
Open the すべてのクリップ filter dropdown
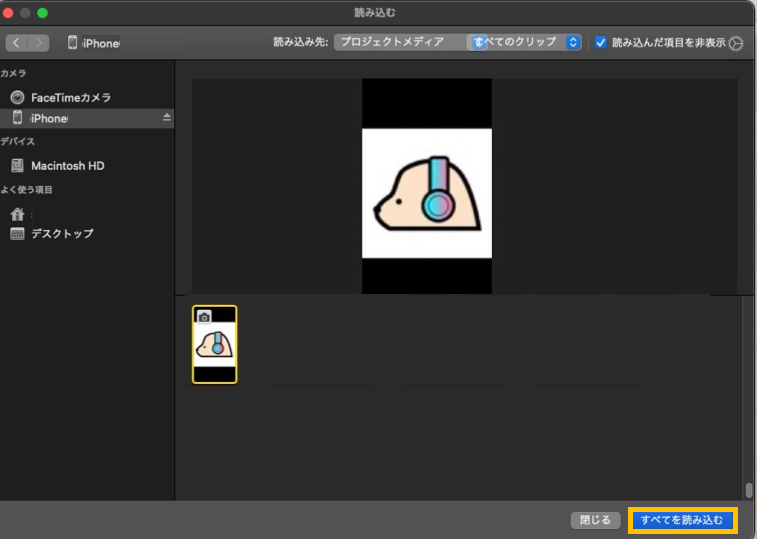pos(524,42)
